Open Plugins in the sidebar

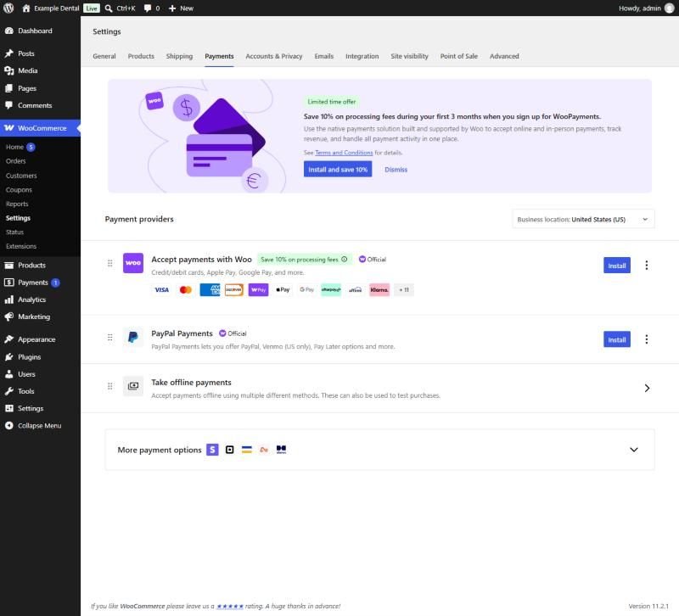(x=40, y=357)
